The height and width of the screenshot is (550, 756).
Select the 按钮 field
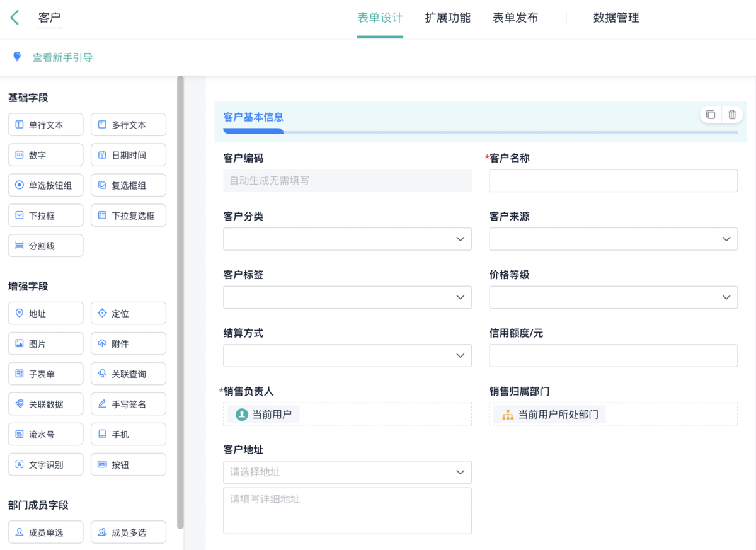click(129, 464)
